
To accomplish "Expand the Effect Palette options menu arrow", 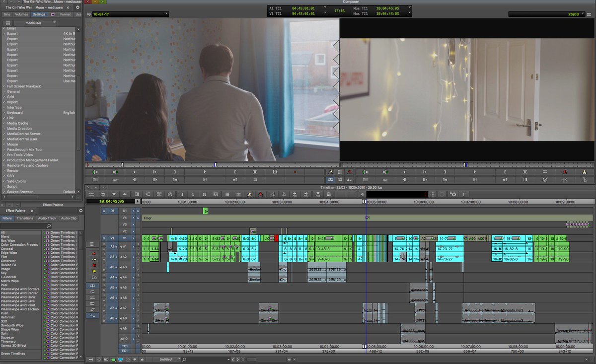I will [80, 211].
